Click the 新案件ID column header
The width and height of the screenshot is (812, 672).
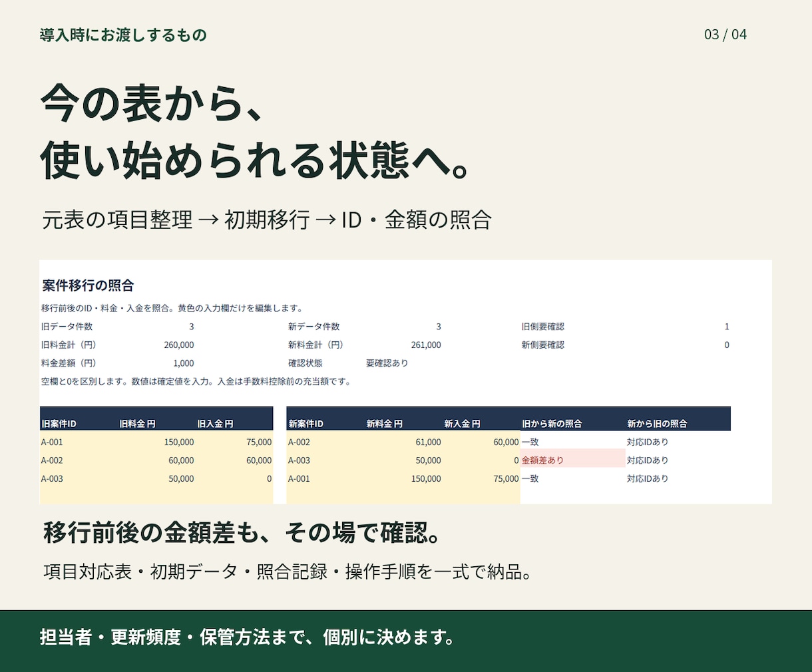click(306, 424)
